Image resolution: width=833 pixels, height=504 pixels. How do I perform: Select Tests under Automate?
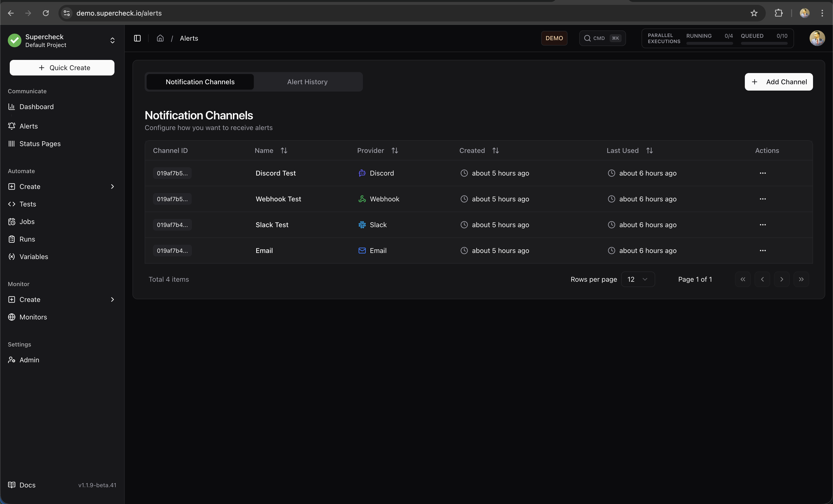(28, 204)
